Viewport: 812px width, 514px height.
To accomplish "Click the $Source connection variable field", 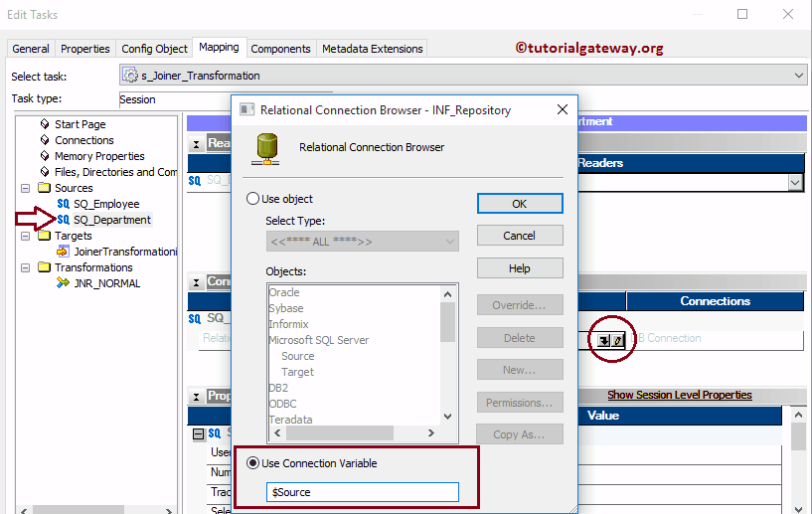I will 362,492.
